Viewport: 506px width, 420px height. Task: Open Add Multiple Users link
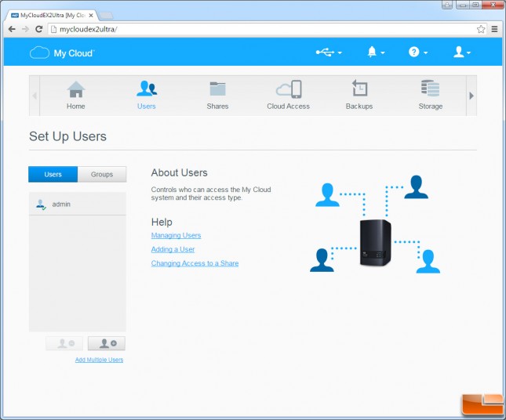(x=99, y=360)
